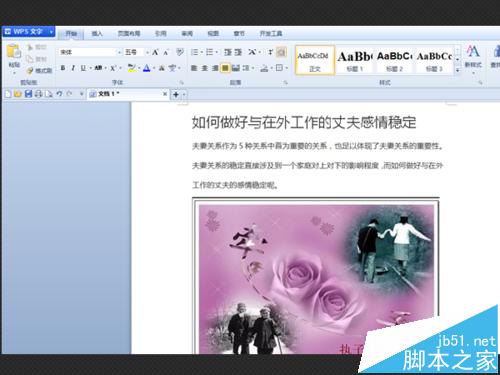Pick font color blue A swatch
This screenshot has height=375, width=500.
[x=147, y=68]
